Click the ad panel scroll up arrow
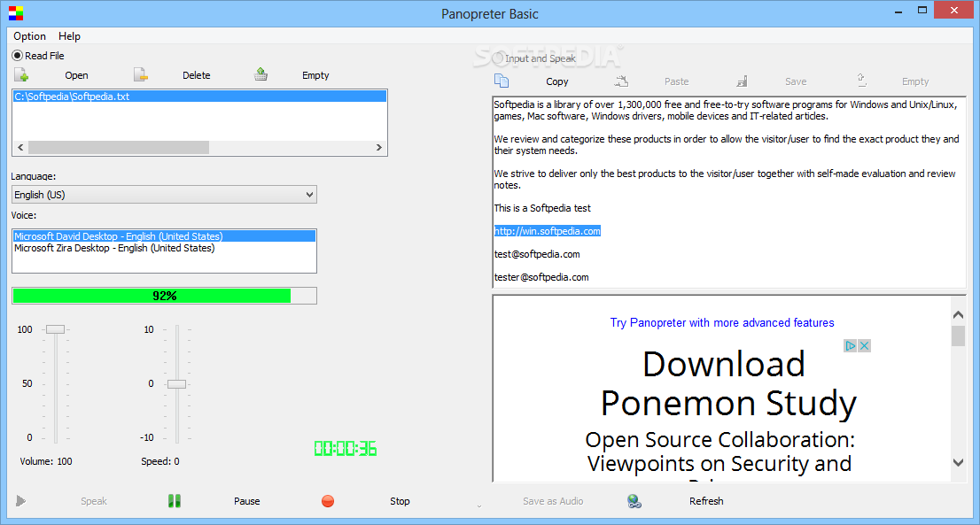The height and width of the screenshot is (525, 980). (958, 315)
